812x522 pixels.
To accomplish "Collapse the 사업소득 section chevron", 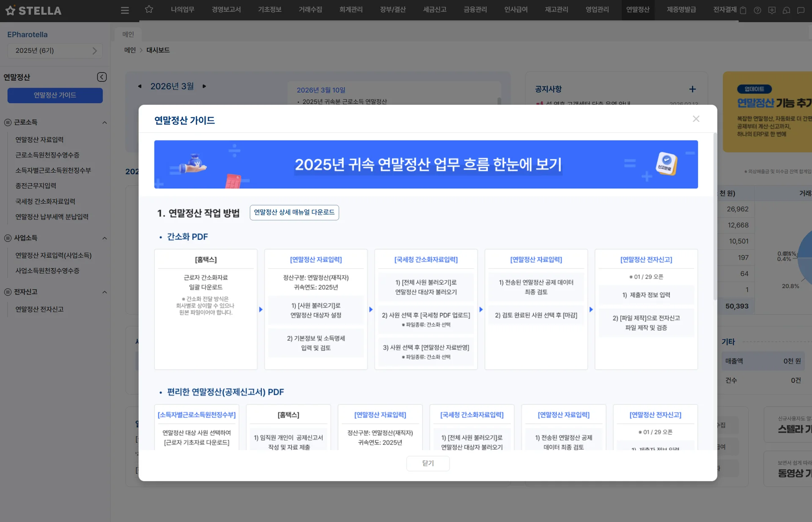I will coord(104,238).
